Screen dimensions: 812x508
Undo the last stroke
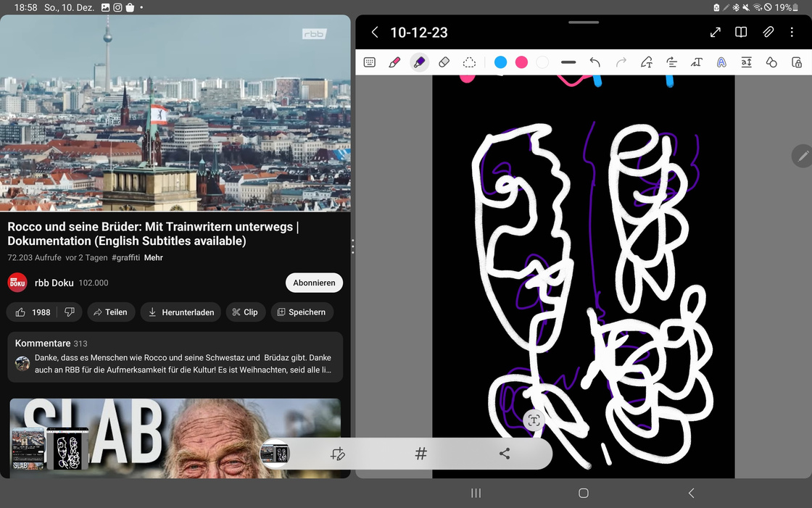[594, 62]
